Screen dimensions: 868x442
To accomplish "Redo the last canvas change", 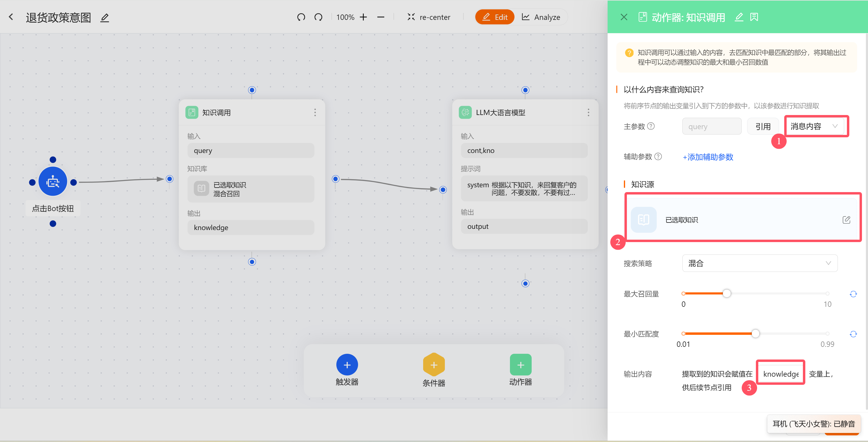I will pyautogui.click(x=318, y=17).
